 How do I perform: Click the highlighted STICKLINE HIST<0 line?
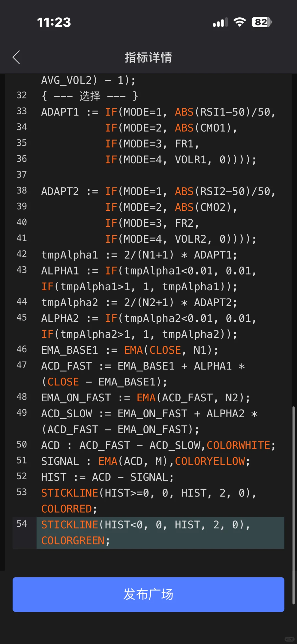[160, 533]
